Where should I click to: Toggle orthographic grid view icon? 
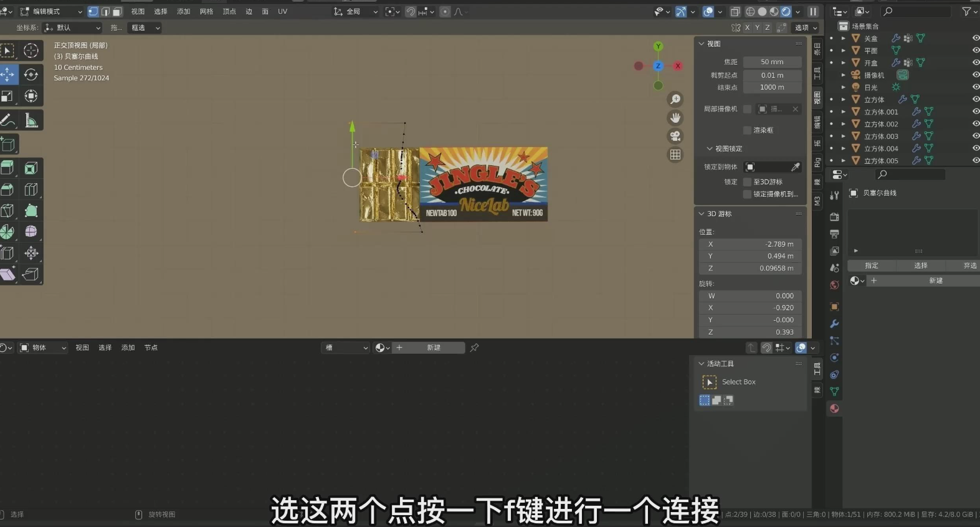(x=675, y=155)
